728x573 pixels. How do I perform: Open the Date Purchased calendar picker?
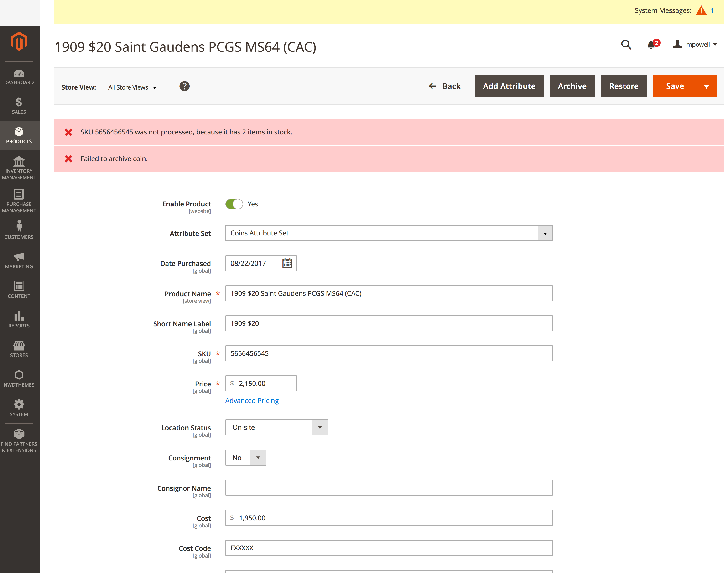tap(287, 263)
